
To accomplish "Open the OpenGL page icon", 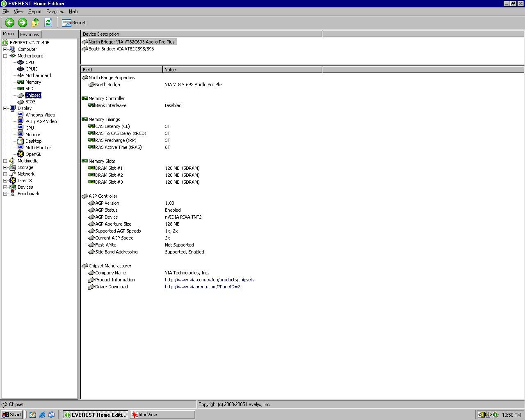I will point(21,154).
